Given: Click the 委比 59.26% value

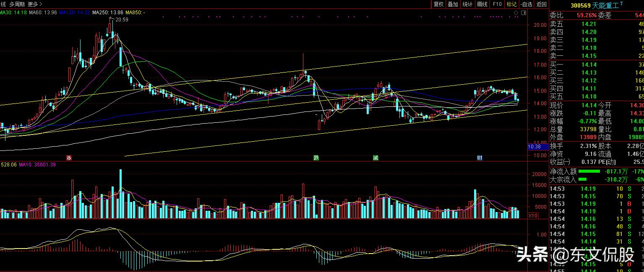Looking at the screenshot, I should click(x=587, y=16).
